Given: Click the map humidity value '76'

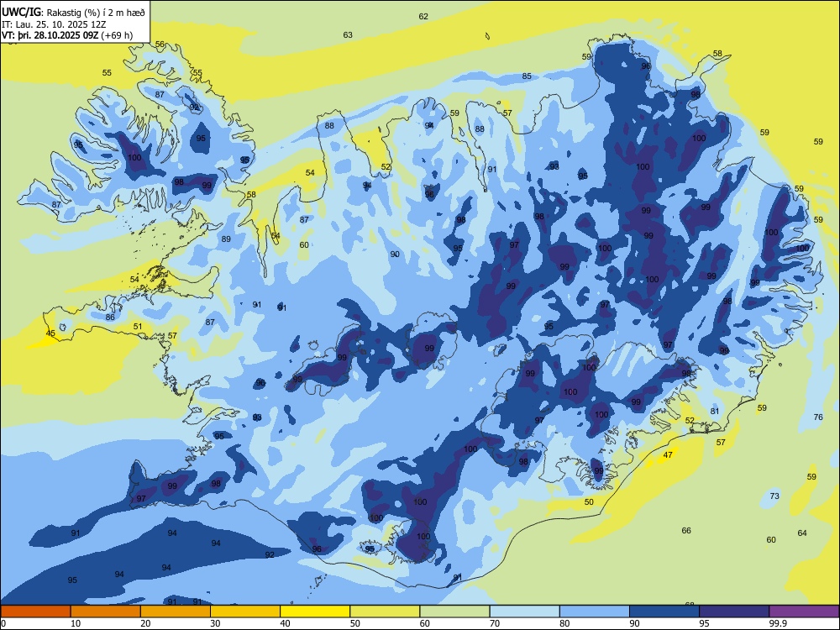Looking at the screenshot, I should click(818, 417).
